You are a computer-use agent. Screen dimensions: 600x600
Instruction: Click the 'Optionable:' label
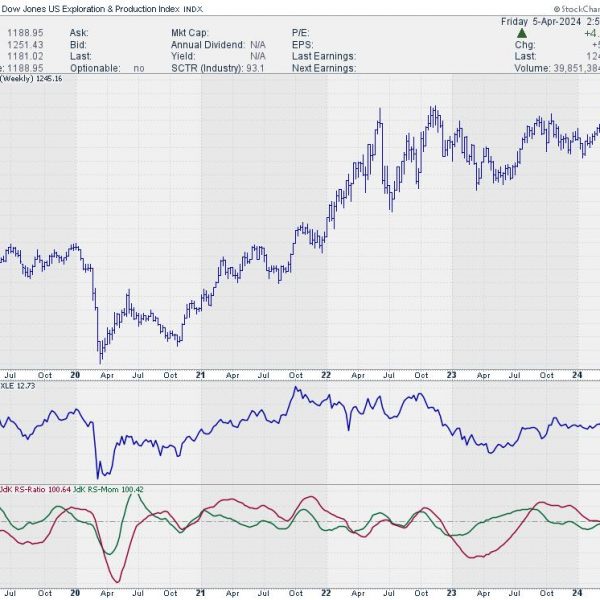pos(95,68)
